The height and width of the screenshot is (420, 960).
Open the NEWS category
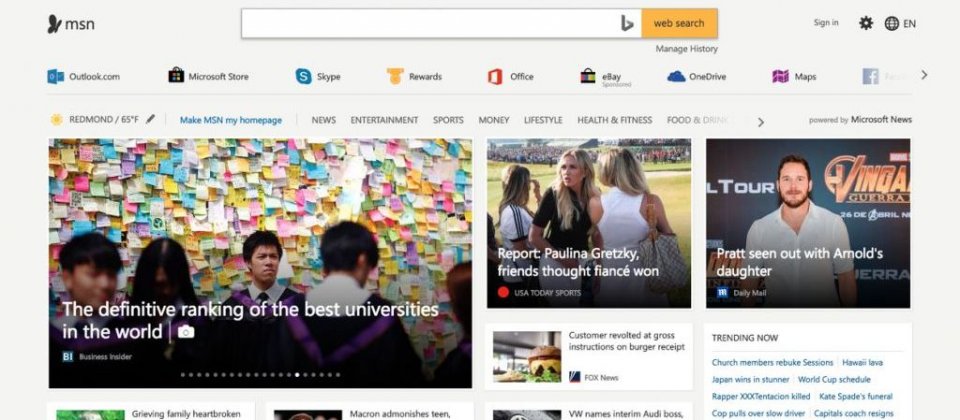pyautogui.click(x=323, y=120)
